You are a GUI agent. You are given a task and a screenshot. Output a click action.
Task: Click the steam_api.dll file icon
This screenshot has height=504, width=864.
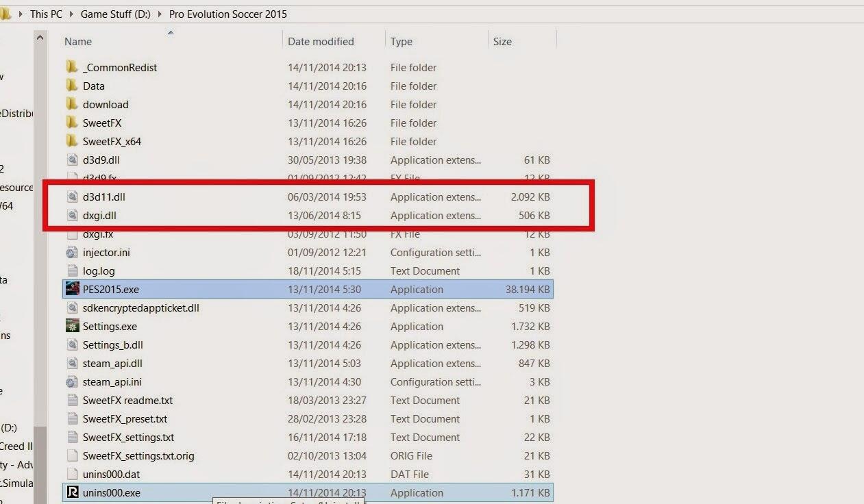click(72, 363)
